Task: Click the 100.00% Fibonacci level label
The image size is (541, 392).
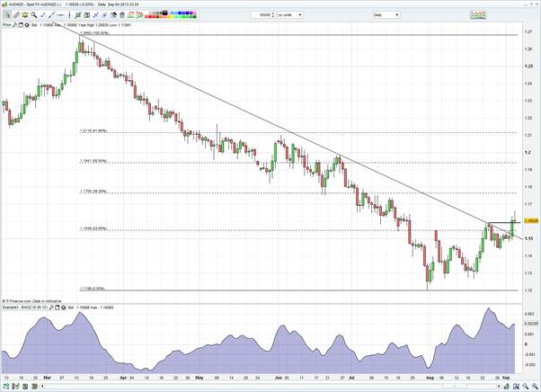Action: [93, 35]
